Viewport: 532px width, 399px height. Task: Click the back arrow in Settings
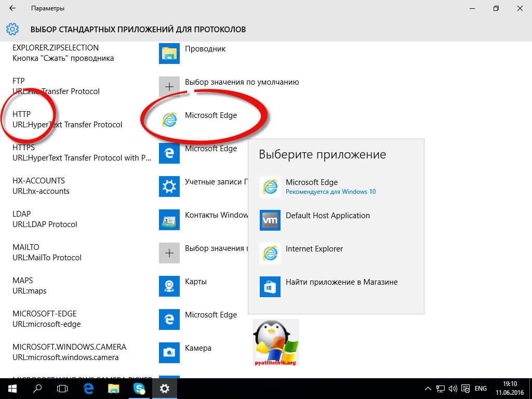point(12,8)
